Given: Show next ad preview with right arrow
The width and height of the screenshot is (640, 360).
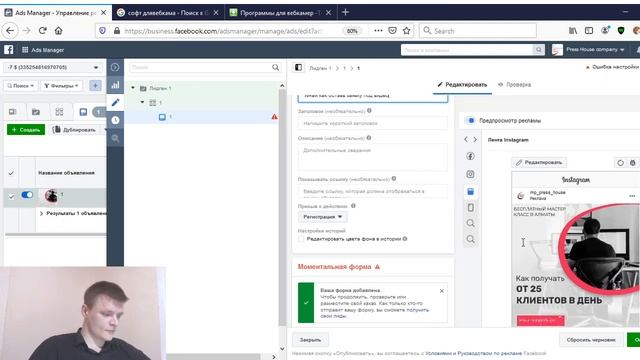Looking at the screenshot, I should pos(475,140).
